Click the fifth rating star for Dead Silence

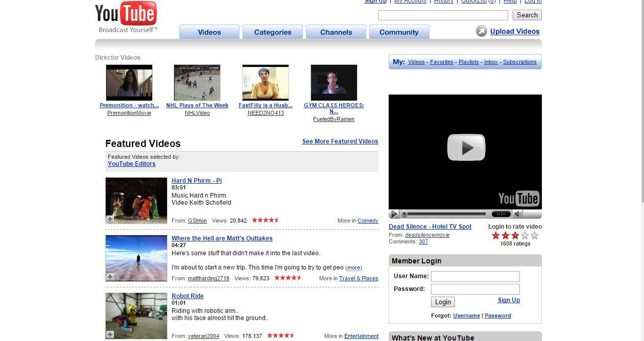535,235
